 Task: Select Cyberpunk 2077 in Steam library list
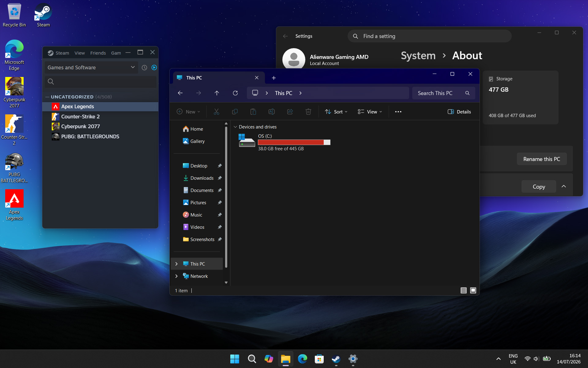click(x=100, y=126)
